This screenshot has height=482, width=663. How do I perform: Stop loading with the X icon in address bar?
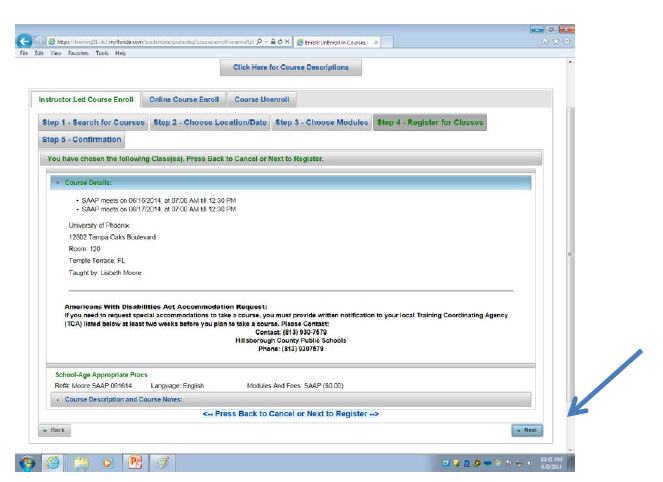click(x=287, y=42)
